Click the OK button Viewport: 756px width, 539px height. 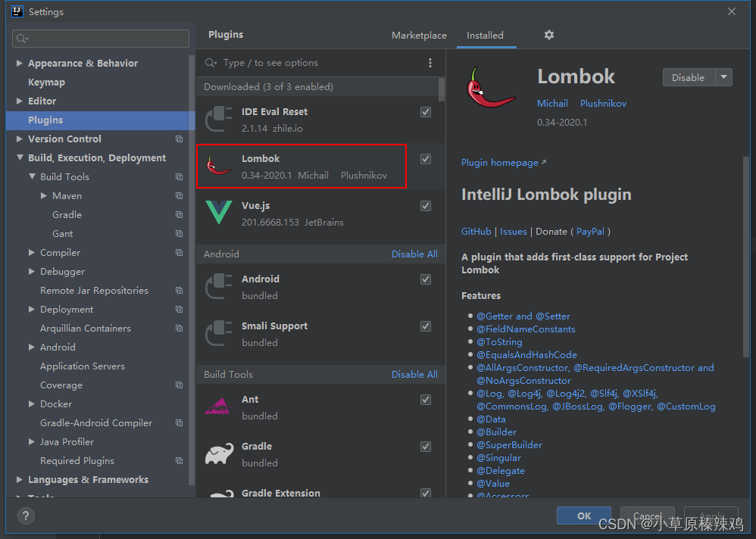pyautogui.click(x=584, y=516)
